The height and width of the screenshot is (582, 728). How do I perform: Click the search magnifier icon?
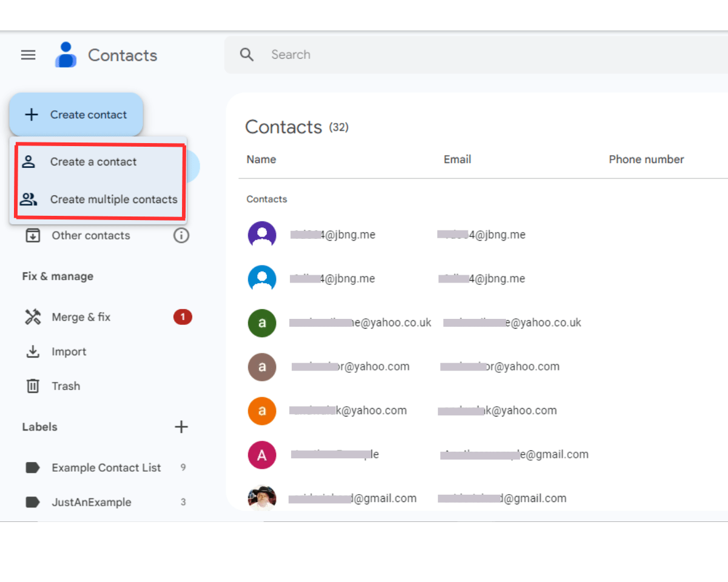(247, 55)
